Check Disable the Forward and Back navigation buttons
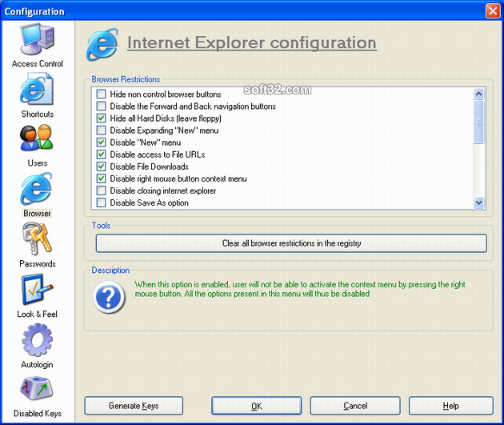The image size is (504, 425). pos(102,106)
